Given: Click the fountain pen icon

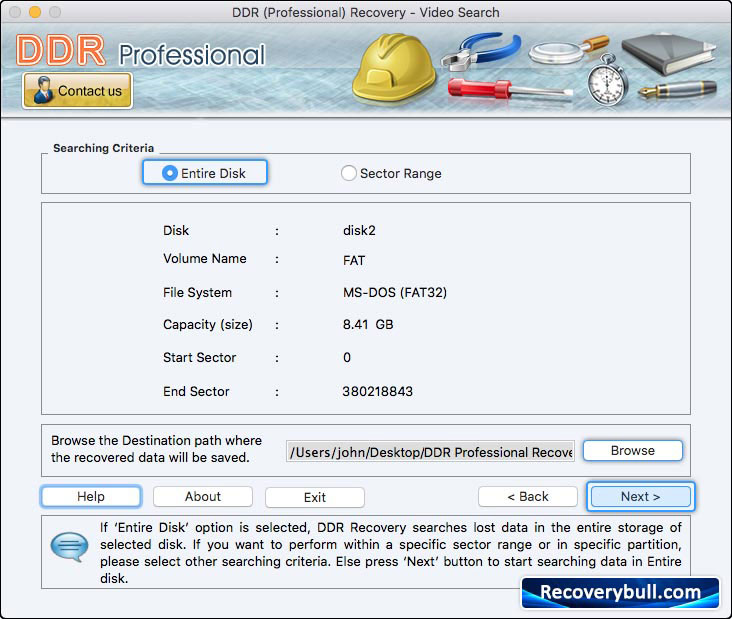Looking at the screenshot, I should point(677,90).
